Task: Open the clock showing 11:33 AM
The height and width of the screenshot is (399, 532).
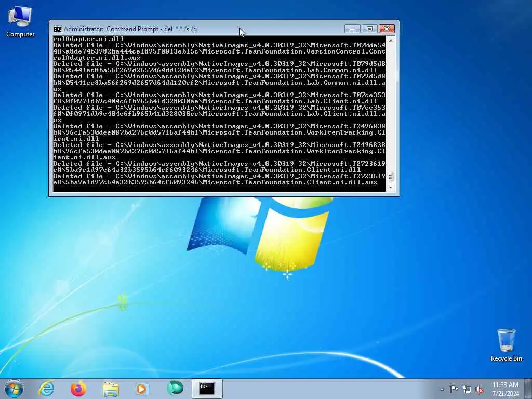Action: 505,389
